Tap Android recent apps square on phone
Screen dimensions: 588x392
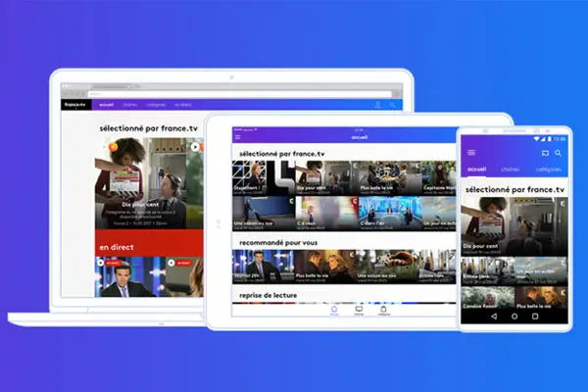coord(535,317)
